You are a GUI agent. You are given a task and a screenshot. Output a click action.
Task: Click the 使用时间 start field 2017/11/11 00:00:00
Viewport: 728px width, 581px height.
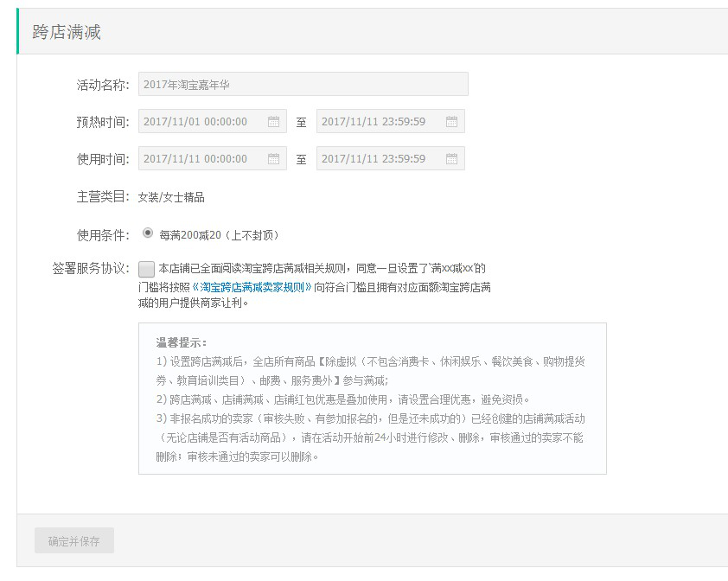(x=212, y=159)
